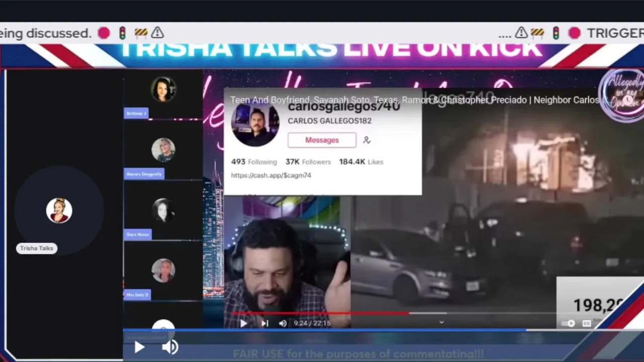Open carlosgallegos740 profile picture

[x=255, y=122]
